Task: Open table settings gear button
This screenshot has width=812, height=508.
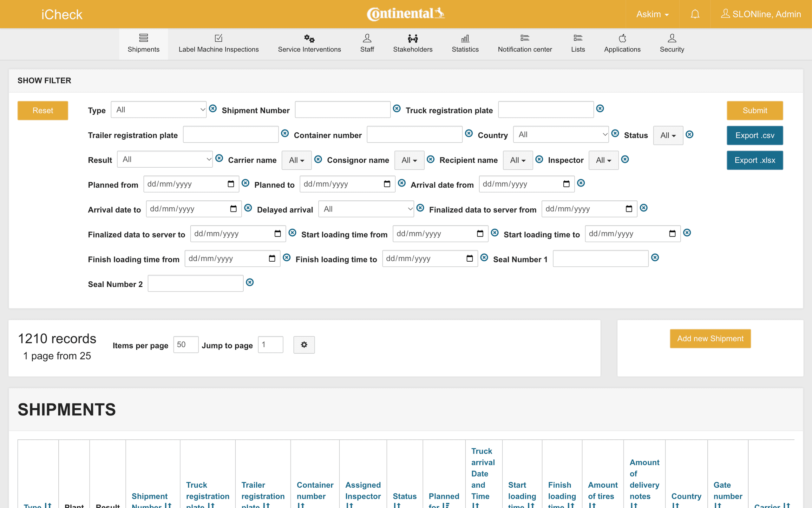Action: (x=304, y=345)
